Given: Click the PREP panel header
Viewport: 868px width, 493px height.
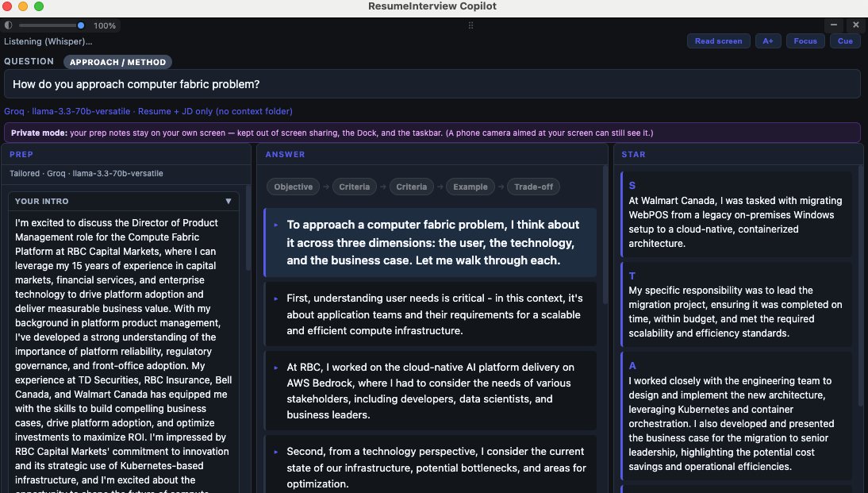Looking at the screenshot, I should [x=126, y=155].
